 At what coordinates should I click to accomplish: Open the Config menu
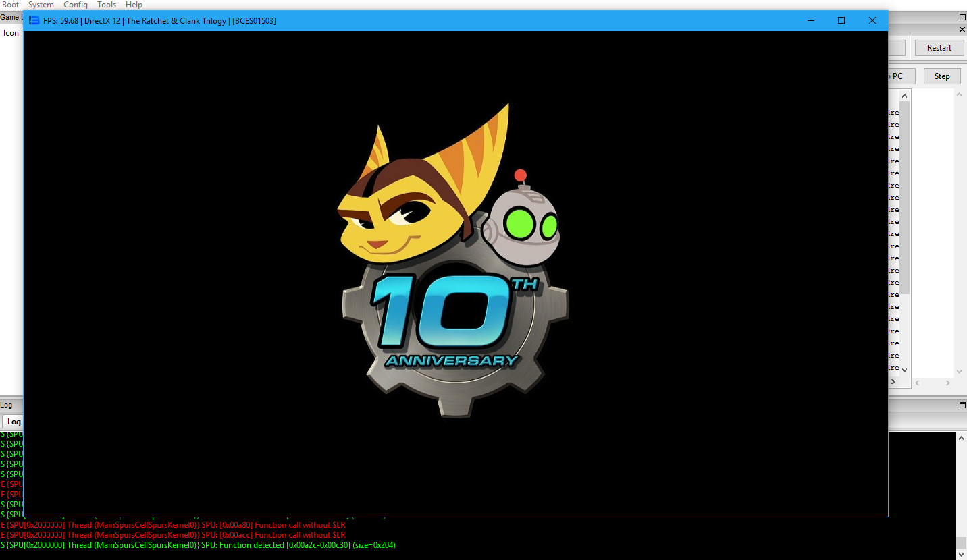tap(76, 5)
